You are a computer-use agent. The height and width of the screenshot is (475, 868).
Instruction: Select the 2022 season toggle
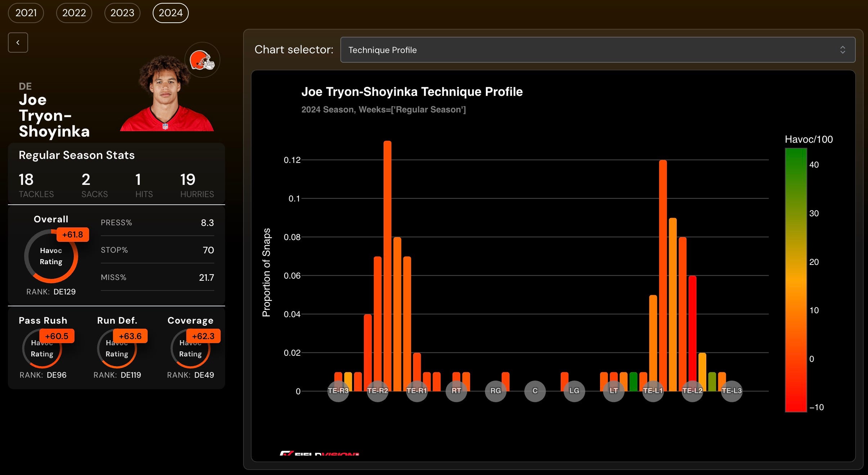[74, 13]
